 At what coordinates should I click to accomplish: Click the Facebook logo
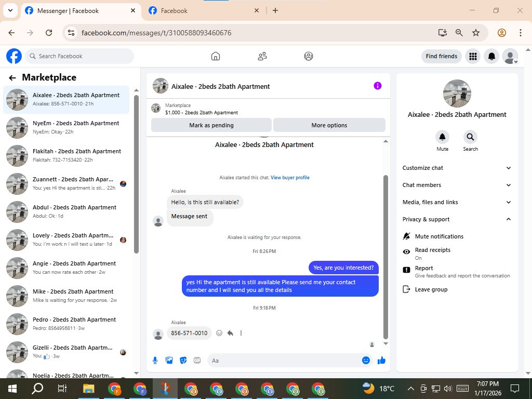click(14, 56)
